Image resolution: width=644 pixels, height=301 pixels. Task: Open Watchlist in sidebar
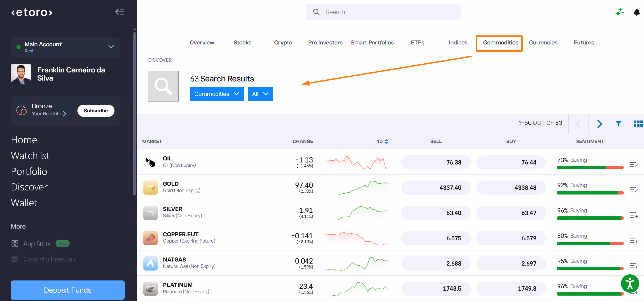tap(30, 156)
